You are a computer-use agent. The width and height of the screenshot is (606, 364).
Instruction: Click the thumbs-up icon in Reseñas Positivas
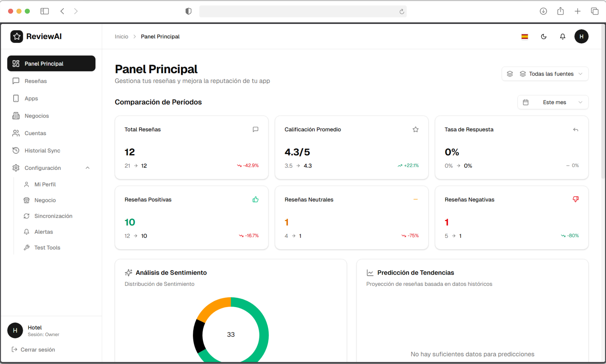(x=255, y=200)
